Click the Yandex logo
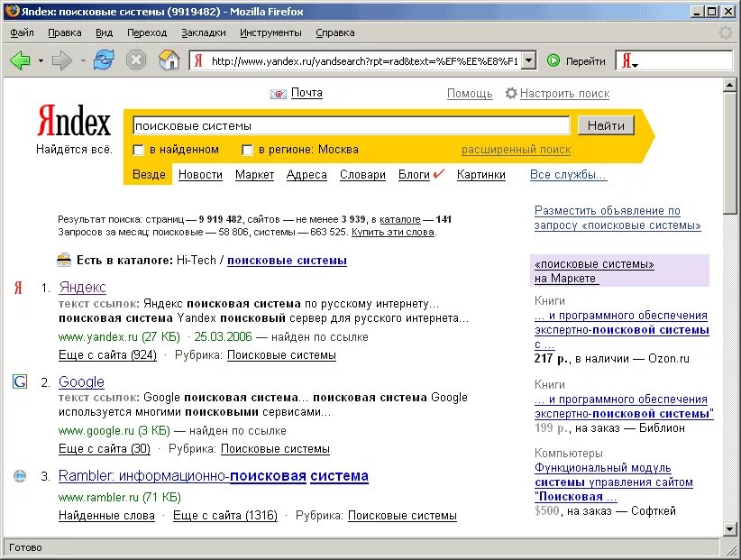This screenshot has height=560, width=741. (x=74, y=121)
